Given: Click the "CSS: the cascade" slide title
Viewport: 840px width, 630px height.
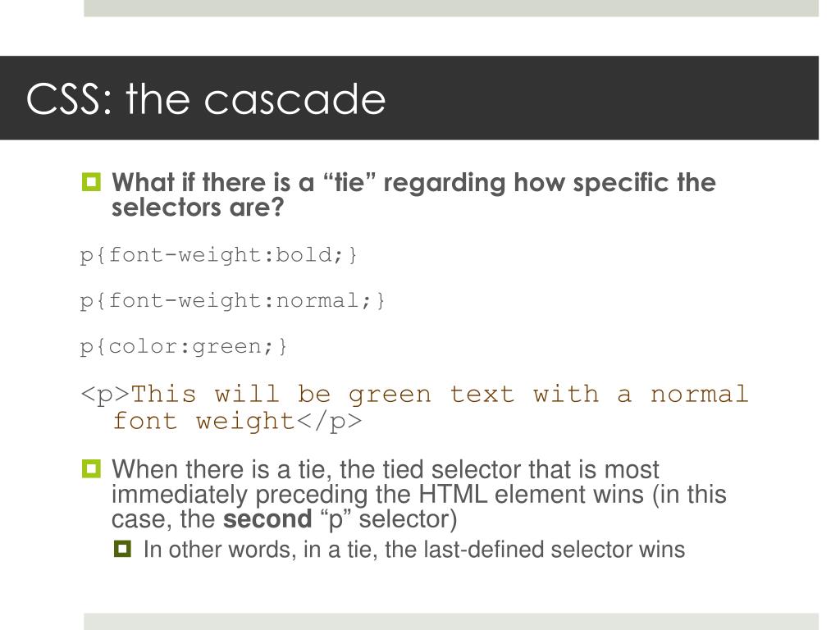Looking at the screenshot, I should [206, 99].
